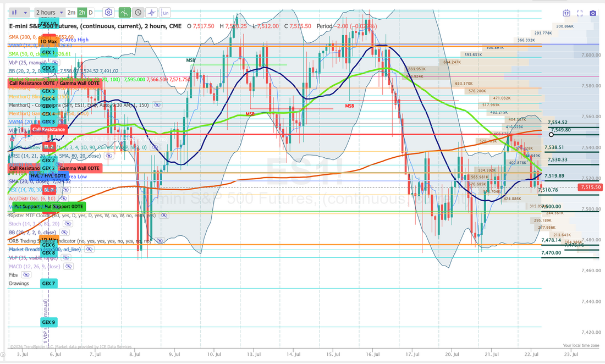Take a chart snapshot with camera icon
Image resolution: width=605 pixels, height=364 pixels.
click(x=593, y=13)
